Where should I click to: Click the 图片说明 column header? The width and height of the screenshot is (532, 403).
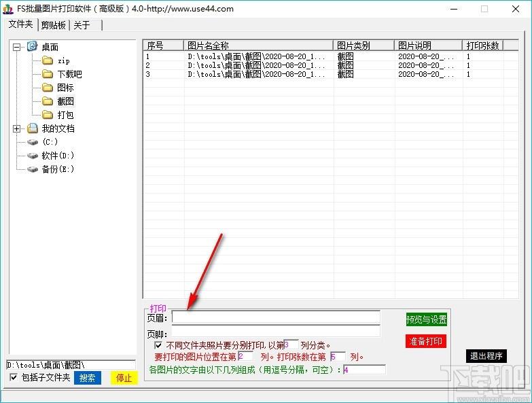429,45
